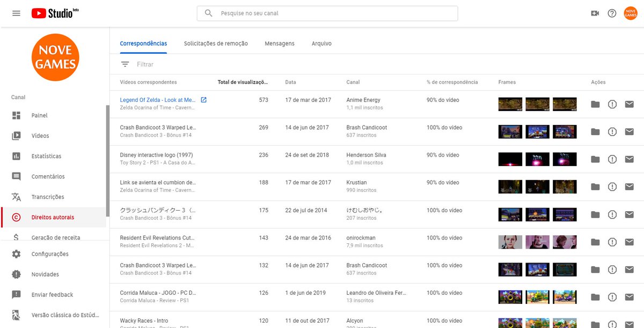Open the hamburger navigation menu
This screenshot has width=644, height=328.
[16, 13]
